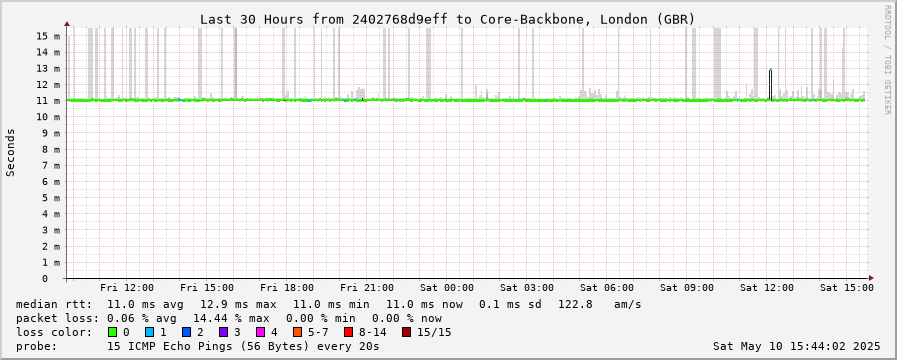Click the magenta loss color 4 swatch
This screenshot has height=360, width=897.
click(x=260, y=332)
